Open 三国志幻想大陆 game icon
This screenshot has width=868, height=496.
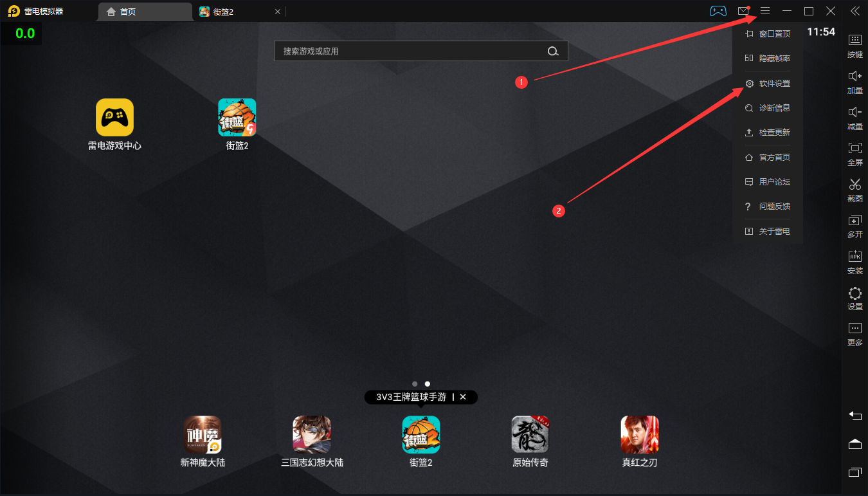coord(312,434)
